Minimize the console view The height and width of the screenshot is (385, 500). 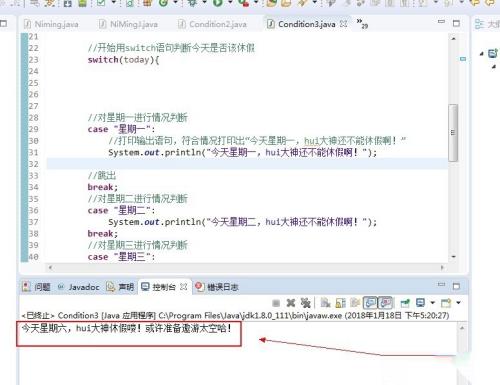tap(441, 284)
